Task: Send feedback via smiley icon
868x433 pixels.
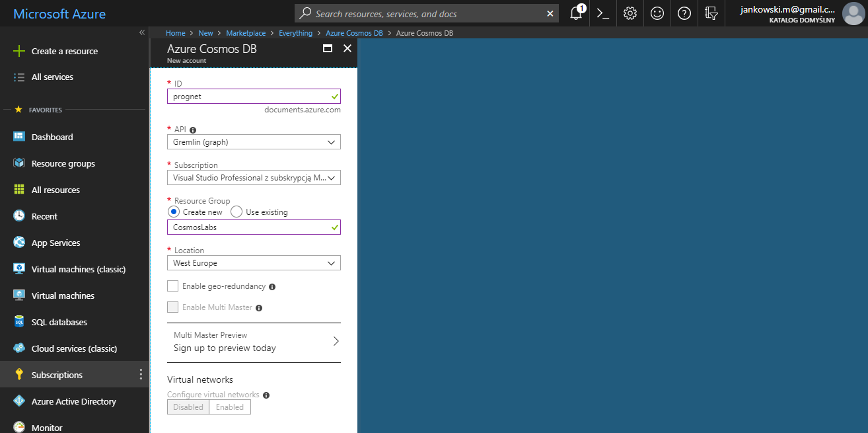Action: pos(657,13)
